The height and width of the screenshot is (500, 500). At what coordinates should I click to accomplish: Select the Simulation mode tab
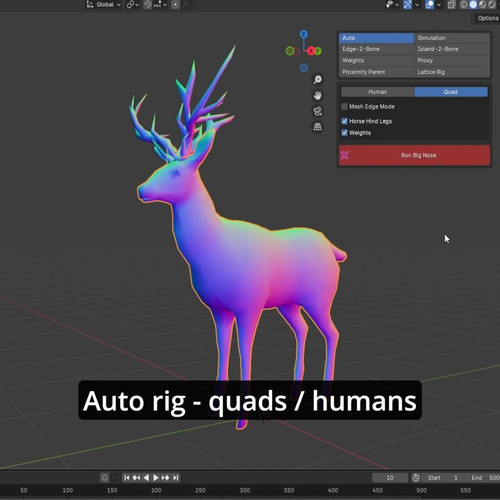(x=452, y=38)
